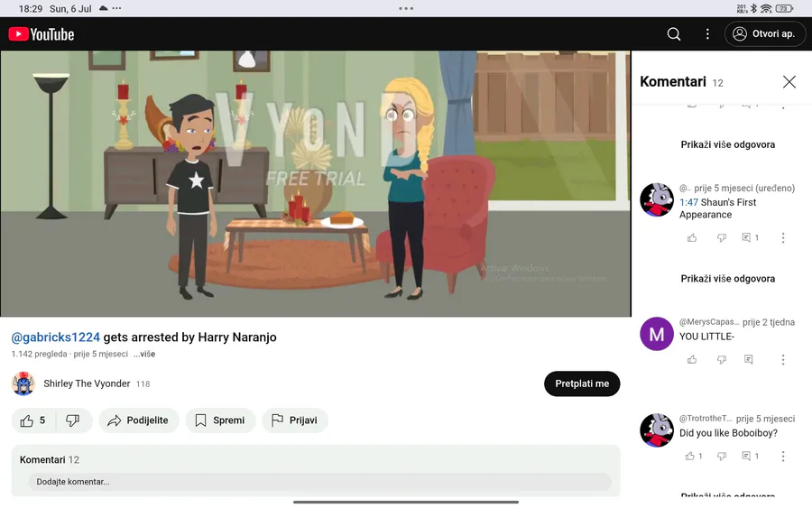Open the YouTube three-dot options menu
Screen dimensions: 812x508
(707, 34)
